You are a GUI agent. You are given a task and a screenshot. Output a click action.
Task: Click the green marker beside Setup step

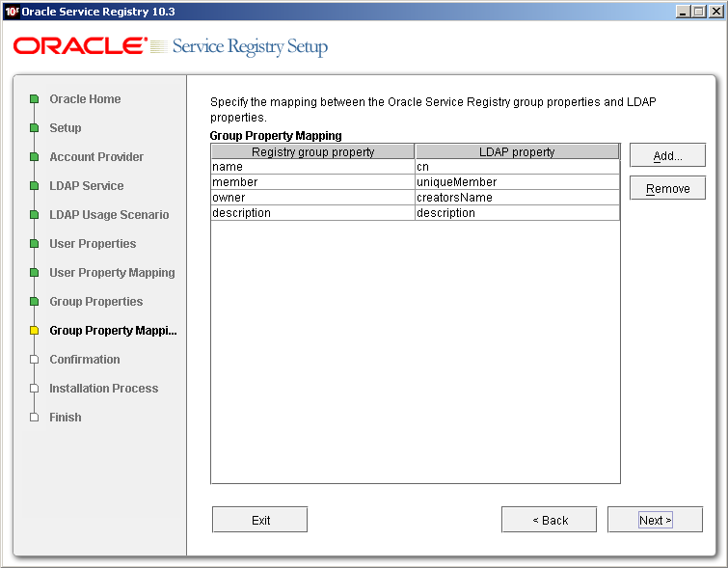(x=34, y=127)
